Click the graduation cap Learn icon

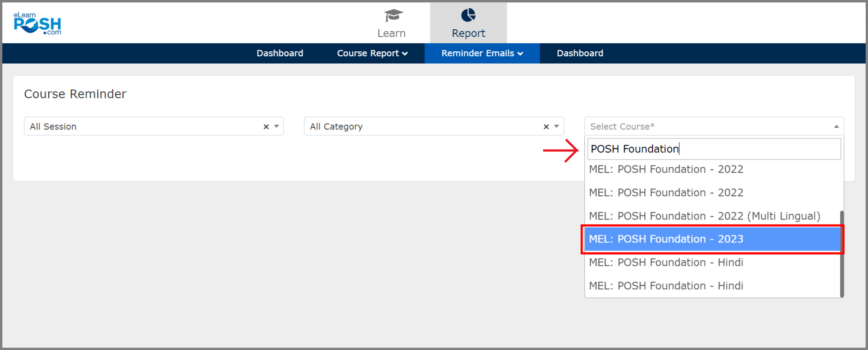pos(393,15)
